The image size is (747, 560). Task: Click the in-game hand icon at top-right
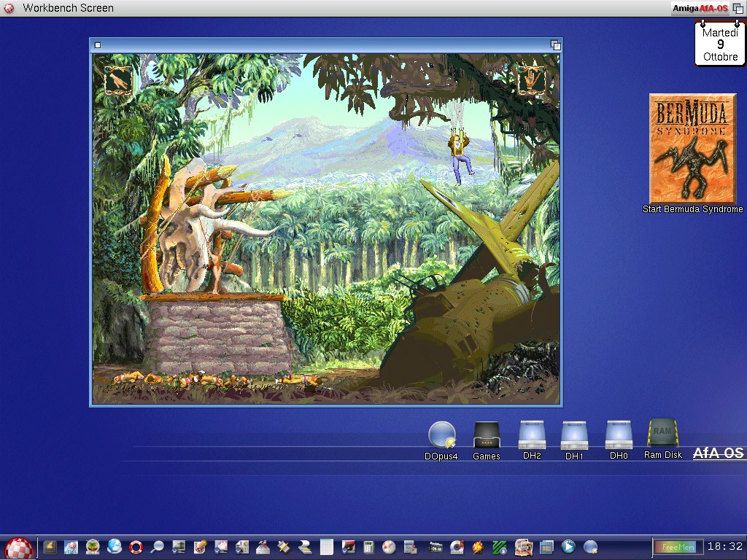coord(531,80)
